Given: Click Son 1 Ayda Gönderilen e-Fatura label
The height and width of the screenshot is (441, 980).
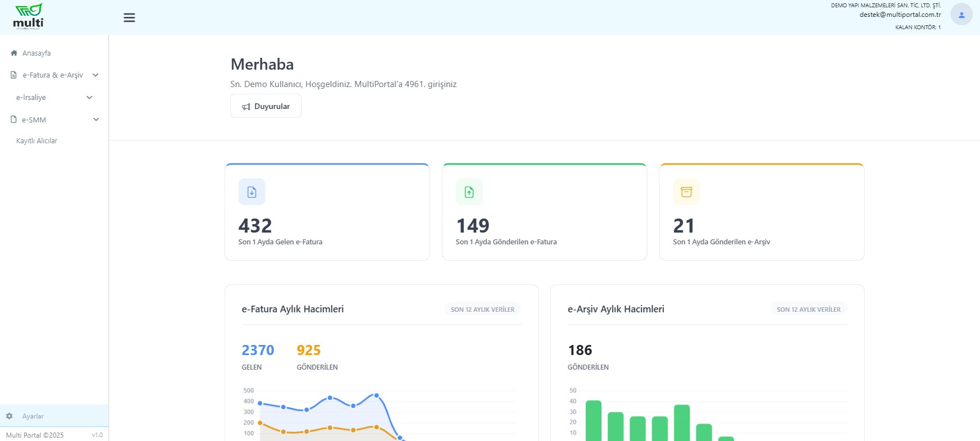Looking at the screenshot, I should (506, 242).
